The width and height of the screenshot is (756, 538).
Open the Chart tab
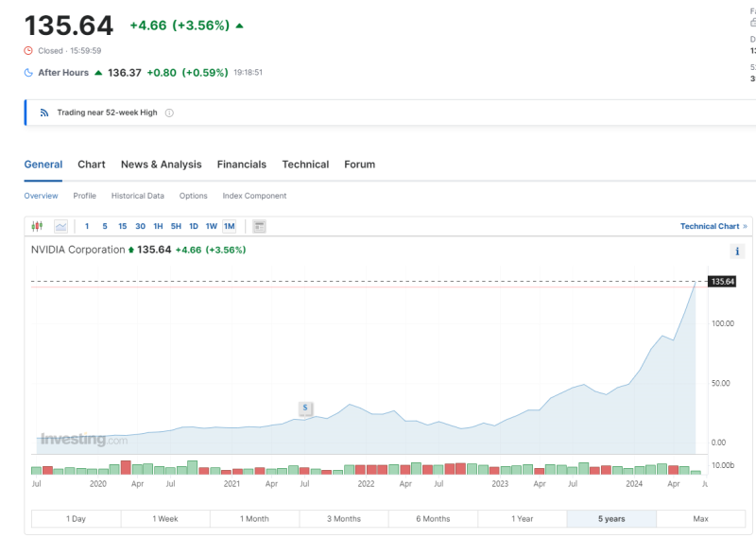click(92, 165)
